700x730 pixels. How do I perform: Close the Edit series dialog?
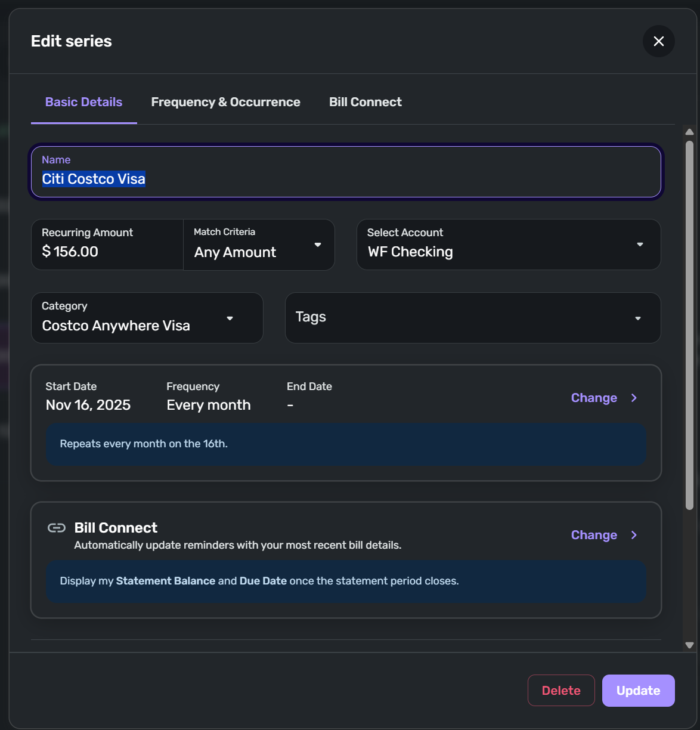[x=658, y=41]
